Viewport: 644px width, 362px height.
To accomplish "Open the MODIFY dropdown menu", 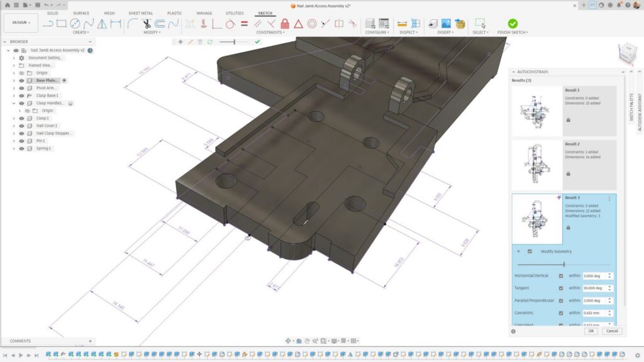I will [152, 33].
